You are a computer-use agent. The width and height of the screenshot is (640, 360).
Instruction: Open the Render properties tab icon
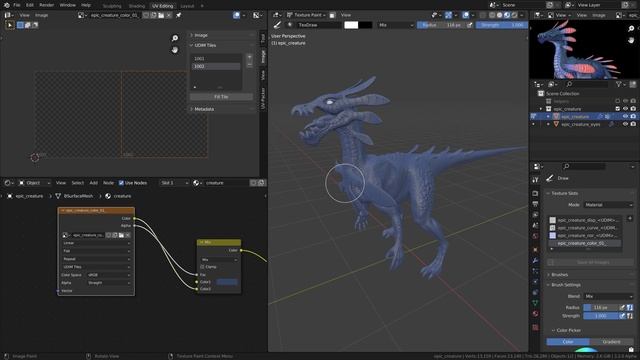(535, 193)
